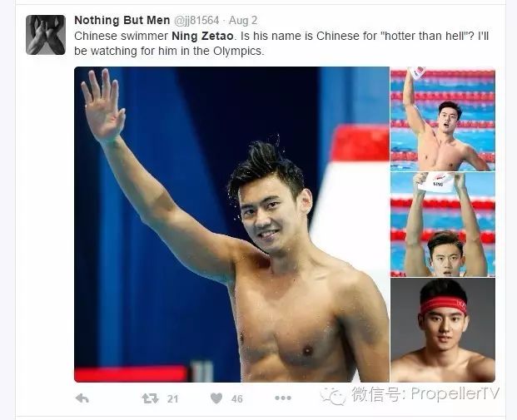Click the reply arrow icon under the tweet
The width and height of the screenshot is (517, 420).
82,398
